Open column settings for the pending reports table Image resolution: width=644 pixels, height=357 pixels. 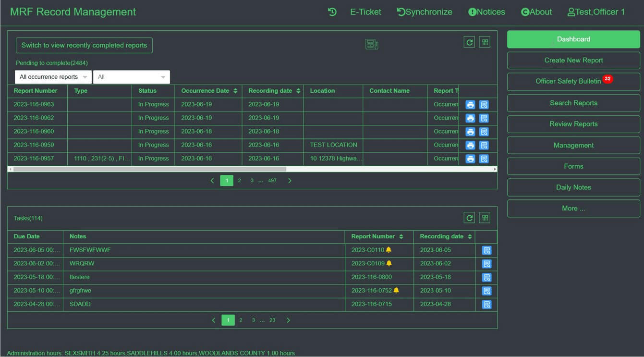(x=485, y=42)
